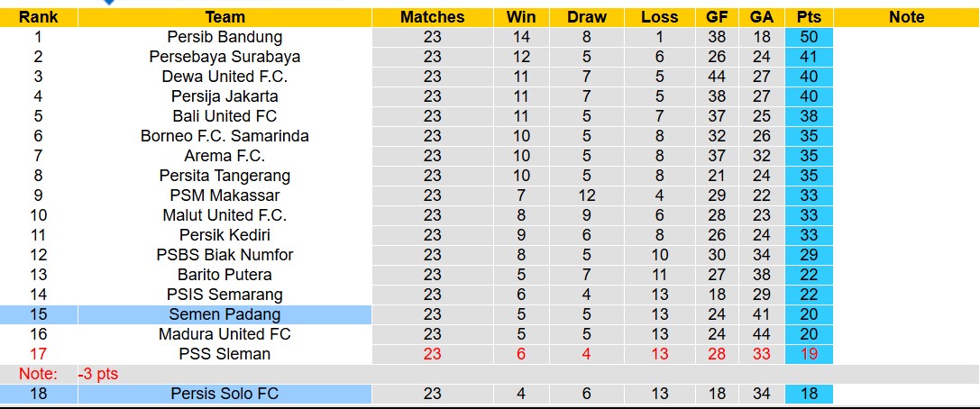Click the Pts column header
Screen dimensions: 980x409
(809, 17)
